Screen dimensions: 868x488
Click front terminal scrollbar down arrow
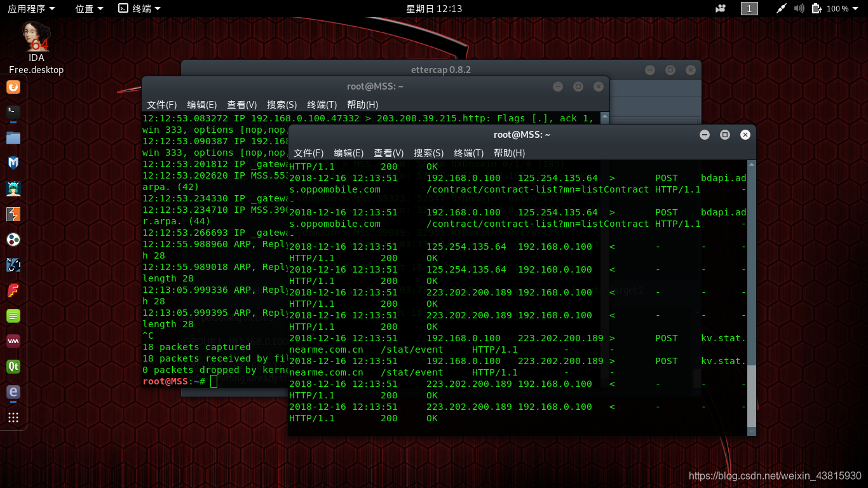[x=752, y=431]
